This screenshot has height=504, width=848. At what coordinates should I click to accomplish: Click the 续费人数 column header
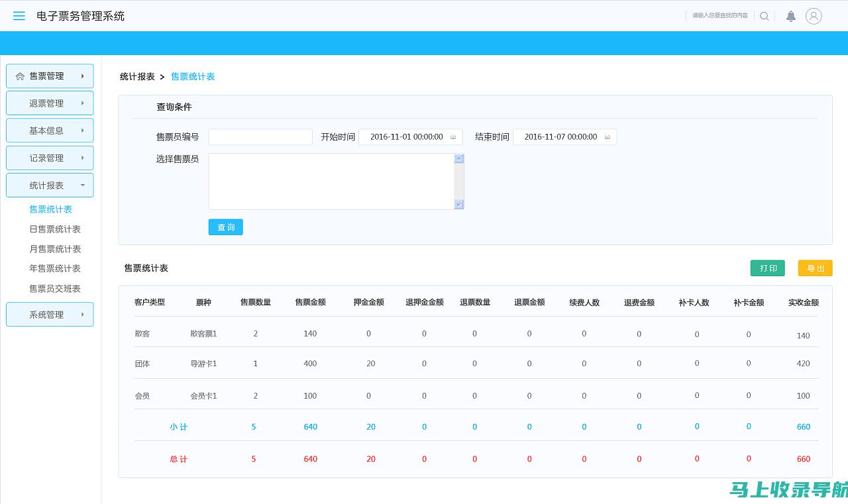(584, 303)
